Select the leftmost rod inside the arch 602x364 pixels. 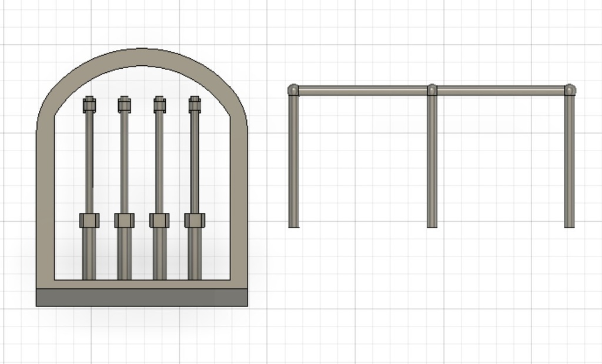(x=89, y=161)
